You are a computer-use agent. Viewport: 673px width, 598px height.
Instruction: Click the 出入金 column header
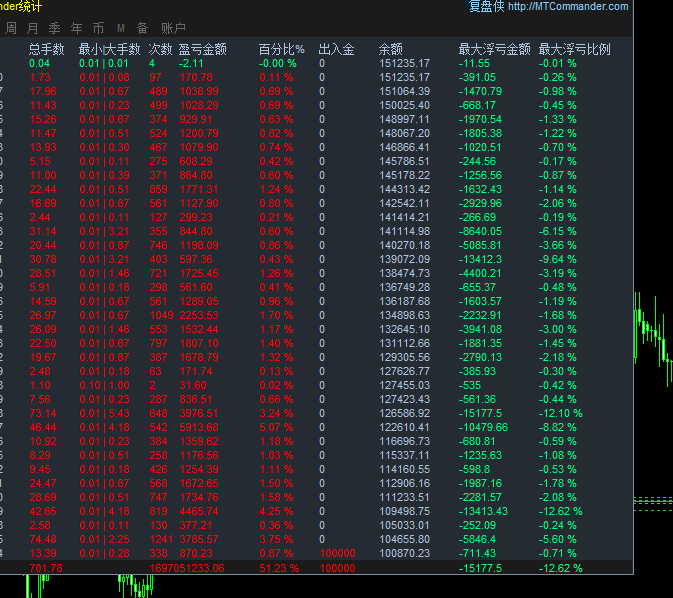pos(336,49)
